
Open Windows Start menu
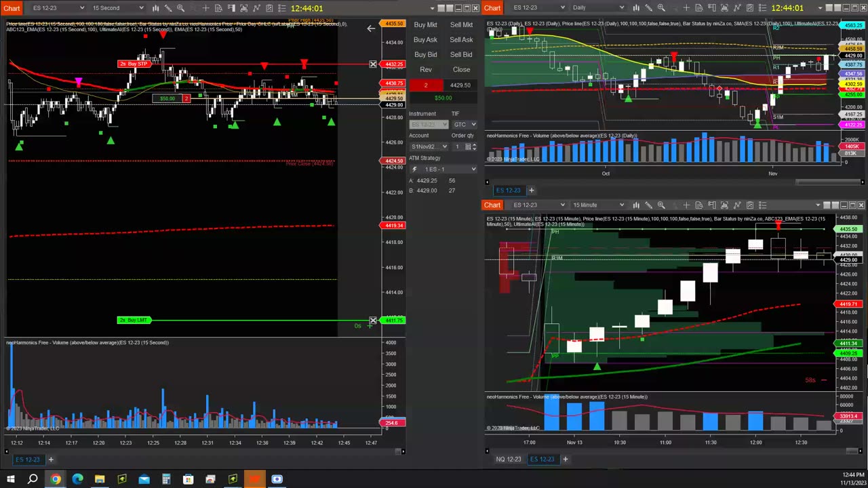click(10, 480)
